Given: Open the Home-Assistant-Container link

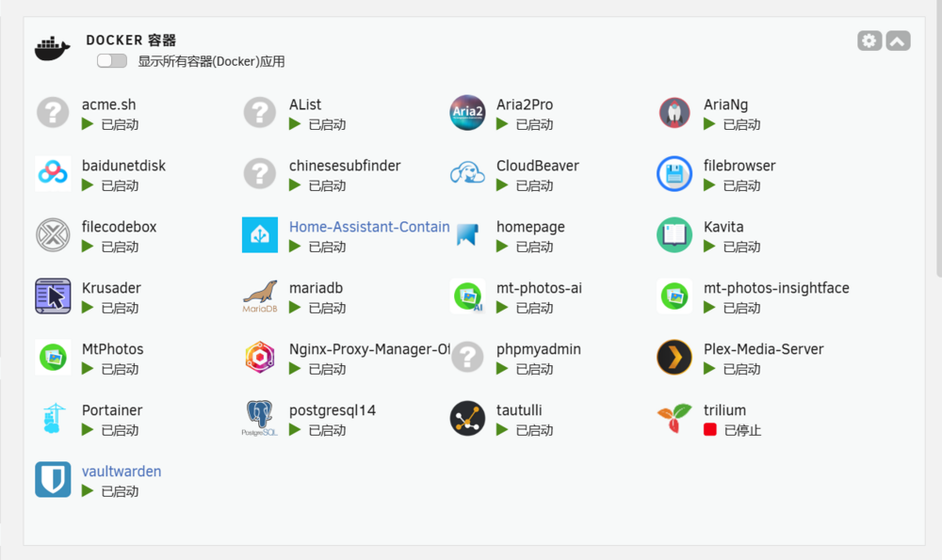Looking at the screenshot, I should pyautogui.click(x=369, y=227).
